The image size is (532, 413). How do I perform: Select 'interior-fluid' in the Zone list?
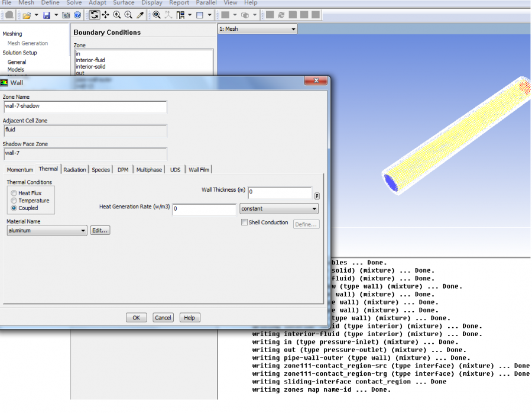[x=90, y=60]
